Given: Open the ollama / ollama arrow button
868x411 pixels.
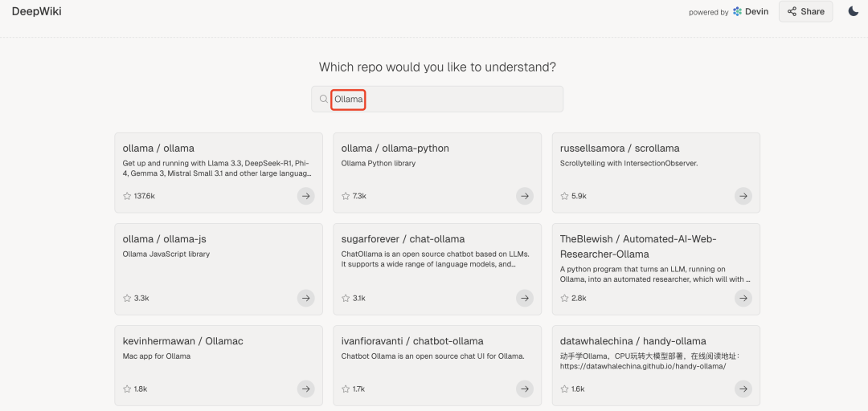Looking at the screenshot, I should [305, 196].
